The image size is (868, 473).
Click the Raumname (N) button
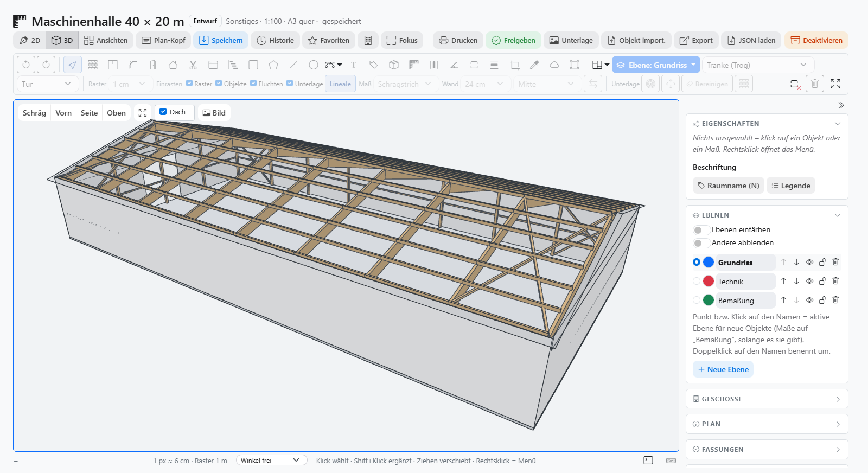(728, 186)
